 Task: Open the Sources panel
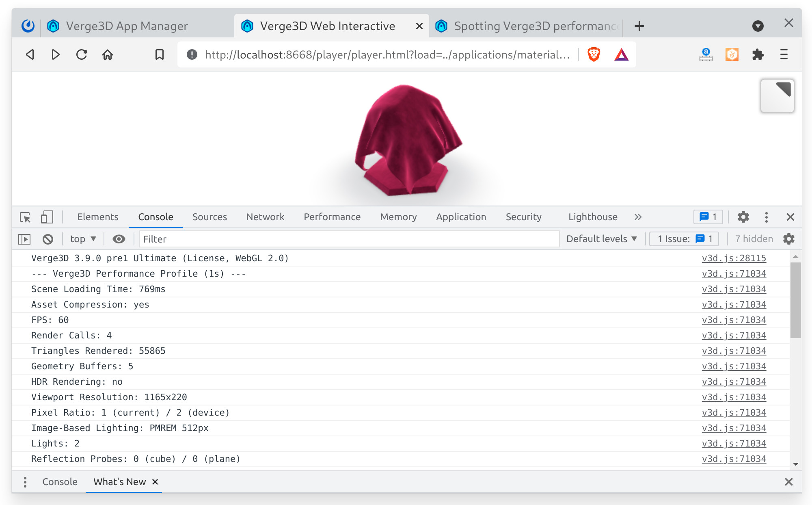[209, 217]
